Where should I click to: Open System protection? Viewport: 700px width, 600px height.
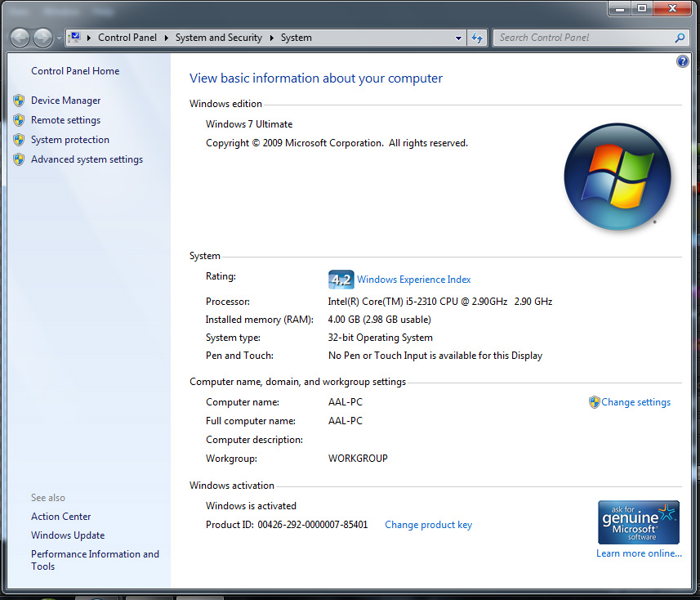click(x=70, y=140)
